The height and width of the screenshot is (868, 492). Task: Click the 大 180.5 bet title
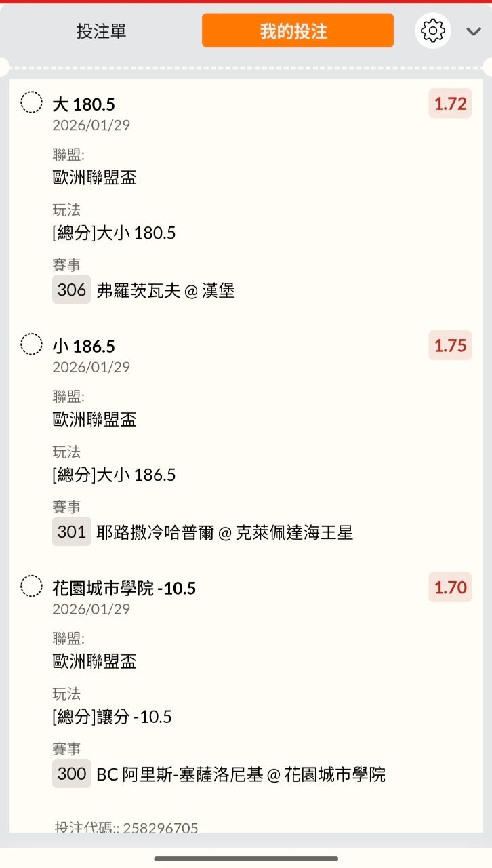[83, 104]
